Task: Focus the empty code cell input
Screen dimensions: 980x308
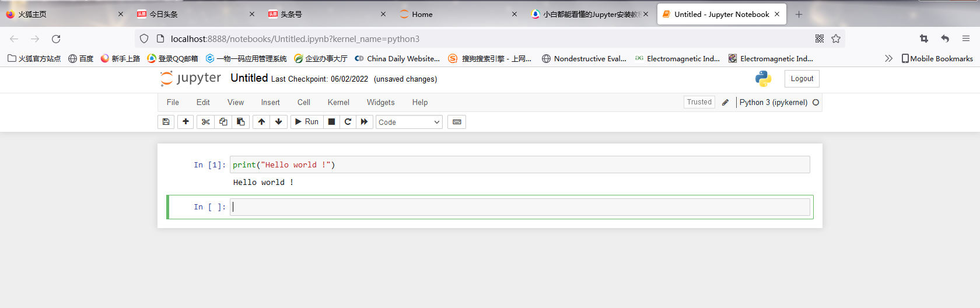Action: pyautogui.click(x=520, y=207)
